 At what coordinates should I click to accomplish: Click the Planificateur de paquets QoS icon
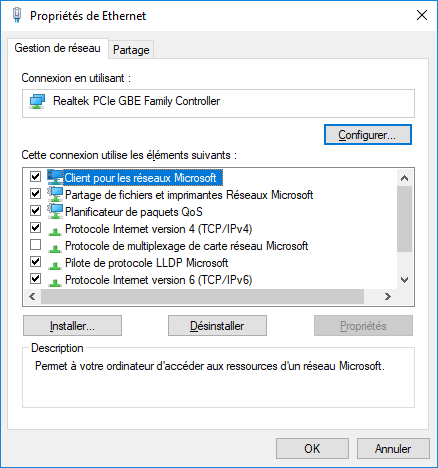click(x=55, y=211)
